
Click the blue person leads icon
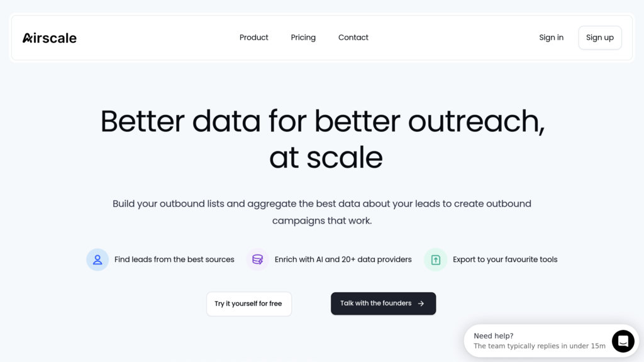coord(97,260)
